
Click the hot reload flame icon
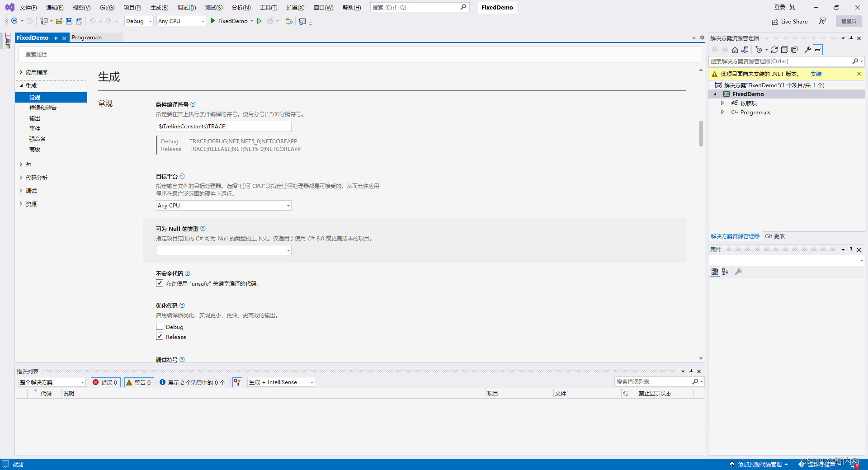[270, 21]
